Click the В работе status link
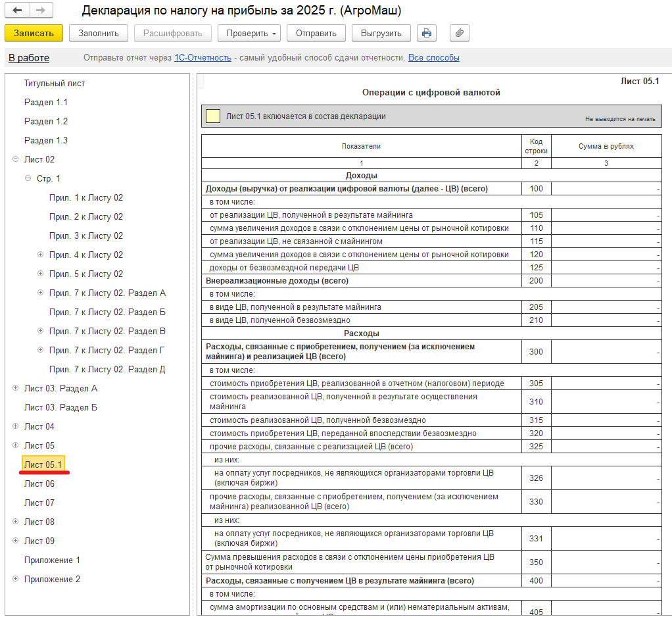The image size is (672, 619). pyautogui.click(x=29, y=58)
